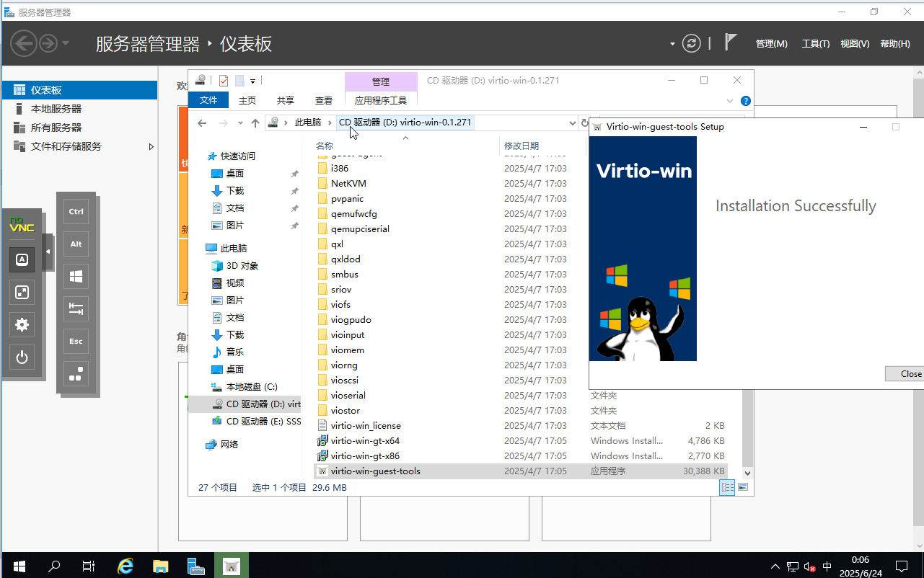Image resolution: width=924 pixels, height=578 pixels.
Task: Select 快速访问 in navigation pane
Action: 238,156
